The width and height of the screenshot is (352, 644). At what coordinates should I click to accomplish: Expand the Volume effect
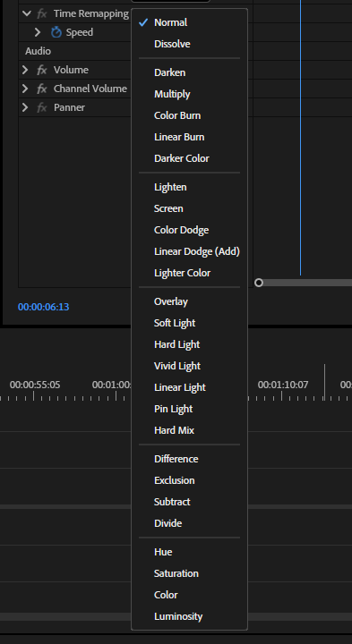[25, 70]
